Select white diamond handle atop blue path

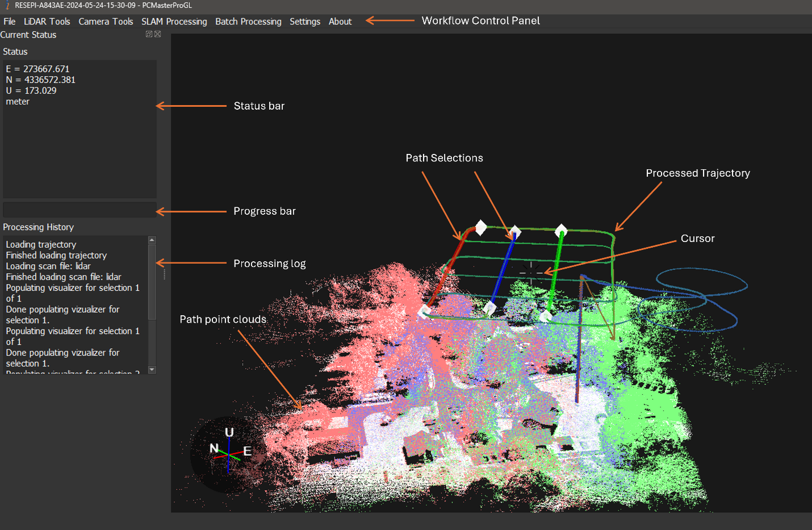515,232
